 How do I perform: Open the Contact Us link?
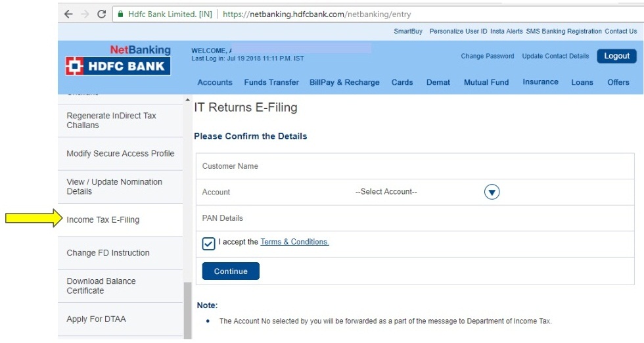click(620, 32)
